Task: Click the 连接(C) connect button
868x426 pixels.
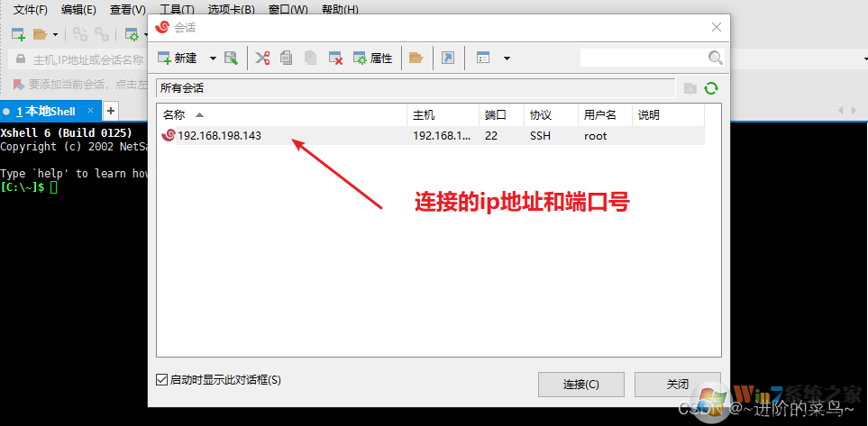Action: [x=581, y=384]
